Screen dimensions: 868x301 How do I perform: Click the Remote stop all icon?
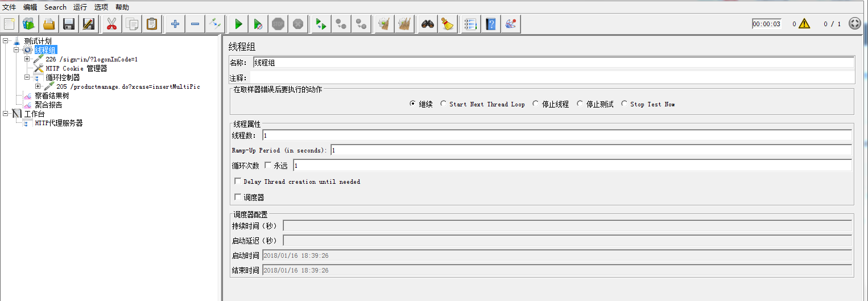[x=341, y=24]
